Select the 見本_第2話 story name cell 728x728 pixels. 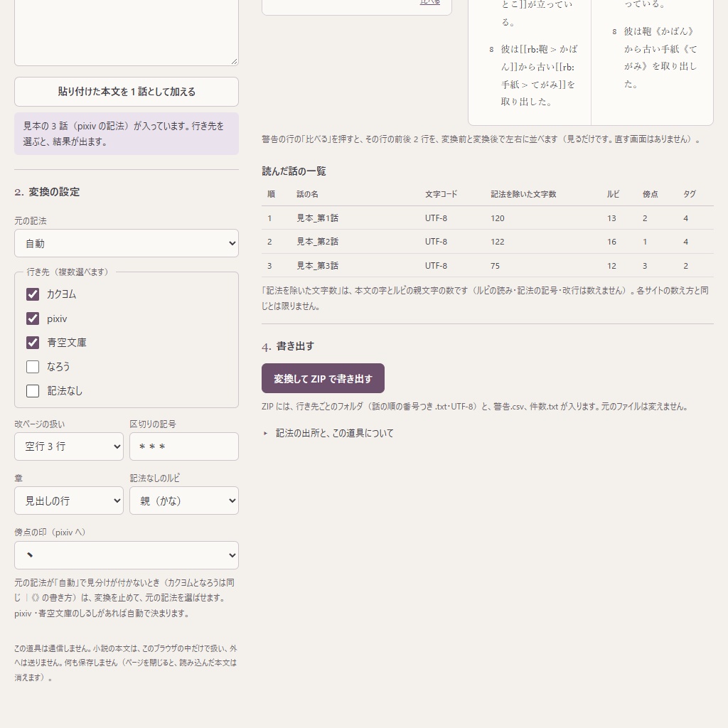[x=318, y=242]
